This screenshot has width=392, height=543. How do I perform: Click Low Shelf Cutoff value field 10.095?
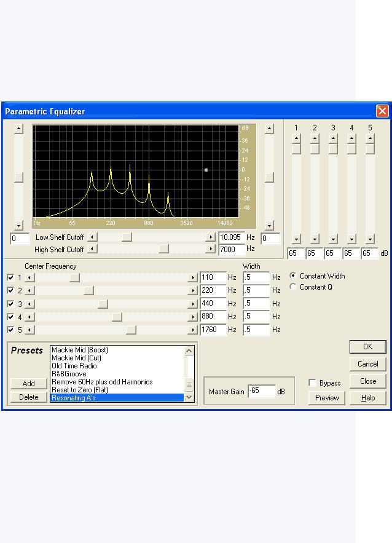[x=232, y=237]
